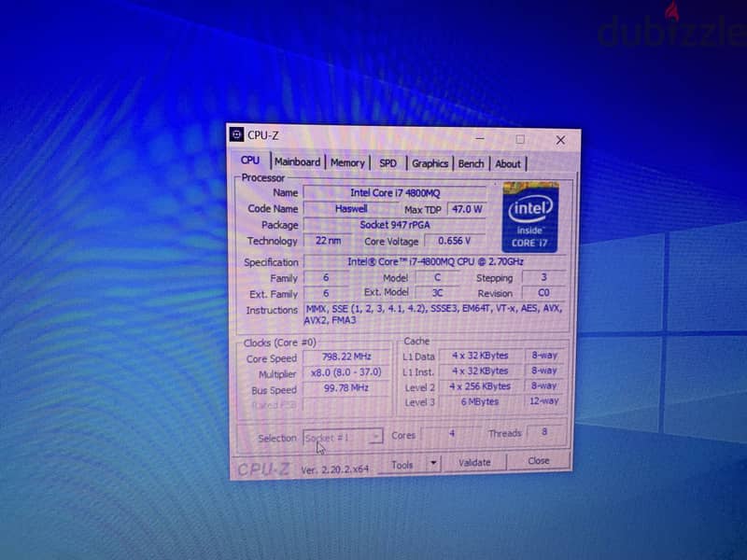This screenshot has height=560, width=747.
Task: Click the Tools button
Action: pos(402,465)
